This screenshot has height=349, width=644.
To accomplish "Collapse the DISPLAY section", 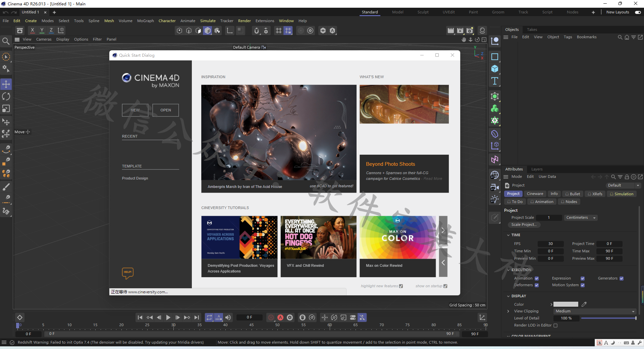I will point(508,296).
